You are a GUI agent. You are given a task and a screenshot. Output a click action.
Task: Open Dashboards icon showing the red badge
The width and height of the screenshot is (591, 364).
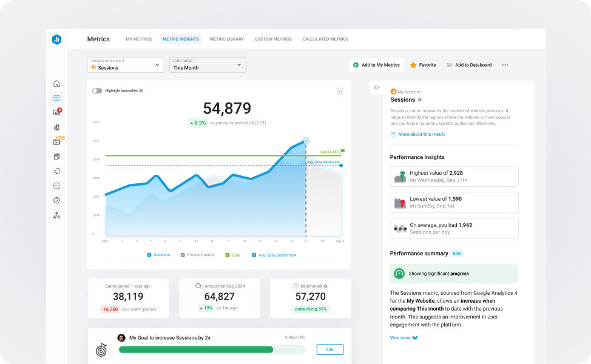coord(56,112)
